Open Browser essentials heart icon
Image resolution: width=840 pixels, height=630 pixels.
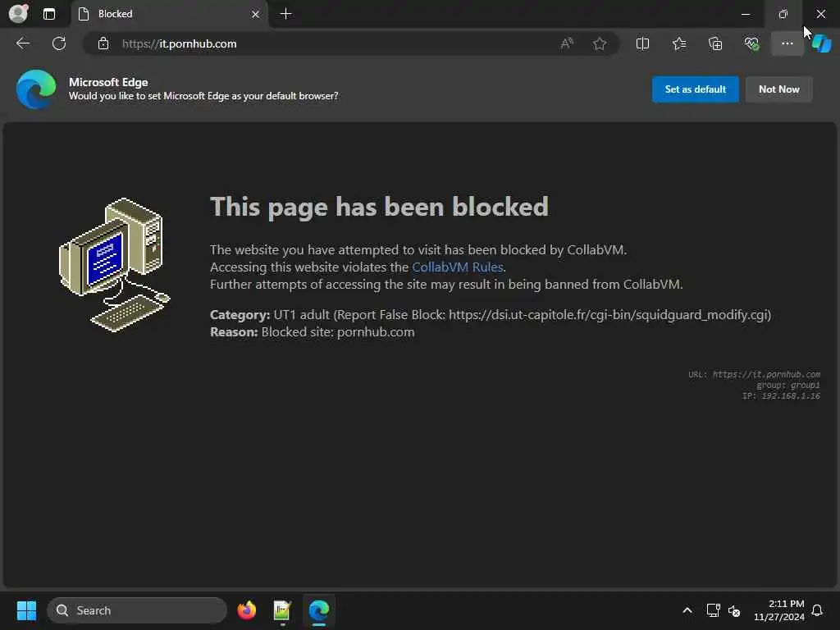coord(751,43)
